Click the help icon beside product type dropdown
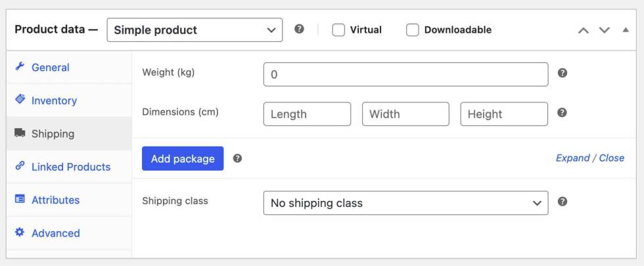 (x=299, y=30)
